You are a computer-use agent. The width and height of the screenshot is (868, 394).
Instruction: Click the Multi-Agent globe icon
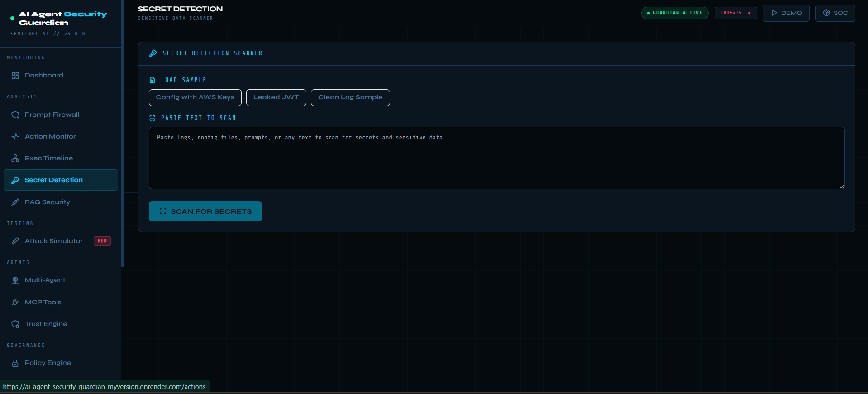[15, 280]
